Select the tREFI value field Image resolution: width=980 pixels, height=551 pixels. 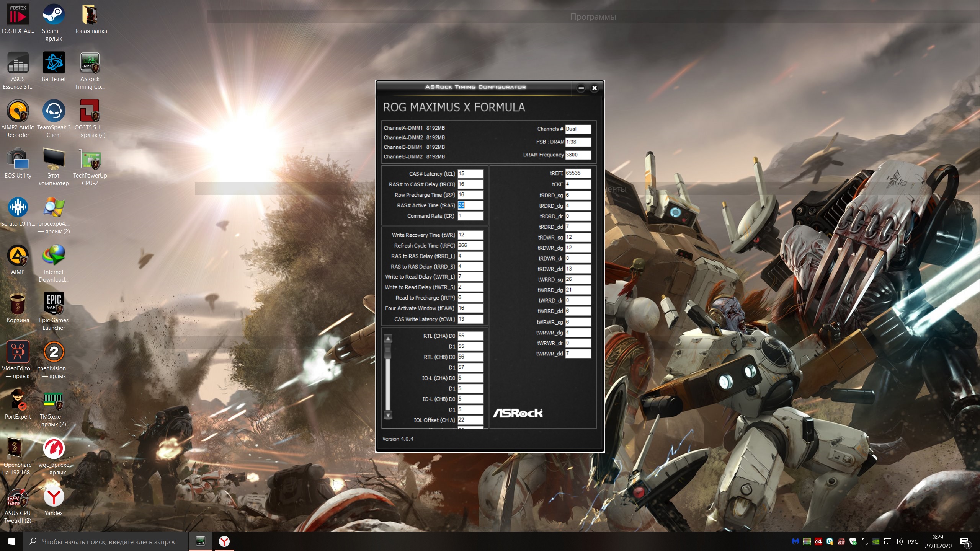click(x=578, y=173)
